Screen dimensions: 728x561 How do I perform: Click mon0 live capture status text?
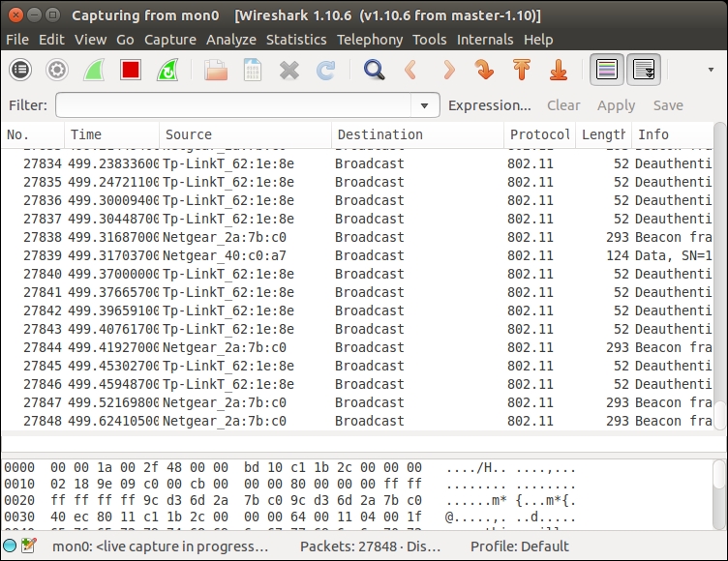(x=160, y=546)
